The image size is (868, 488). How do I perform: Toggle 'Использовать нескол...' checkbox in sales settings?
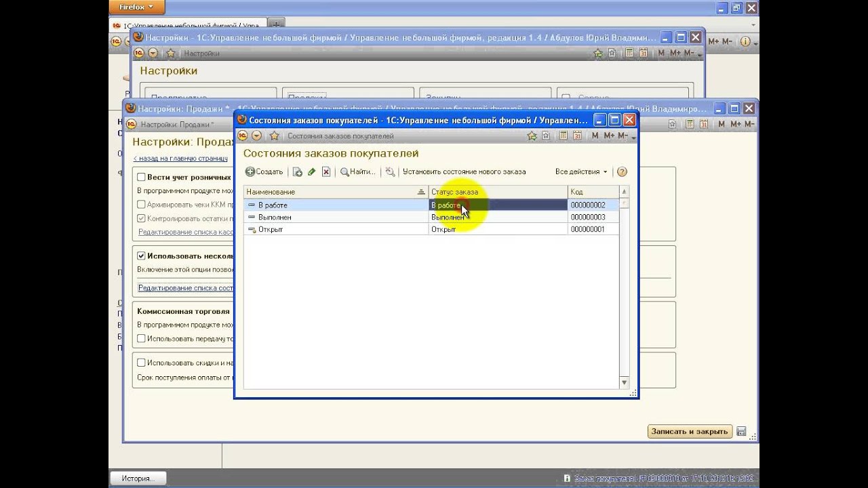click(x=141, y=256)
